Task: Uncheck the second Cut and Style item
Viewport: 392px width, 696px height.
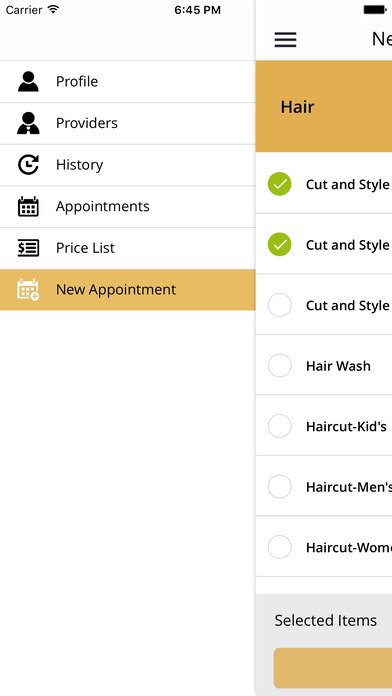Action: tap(280, 245)
